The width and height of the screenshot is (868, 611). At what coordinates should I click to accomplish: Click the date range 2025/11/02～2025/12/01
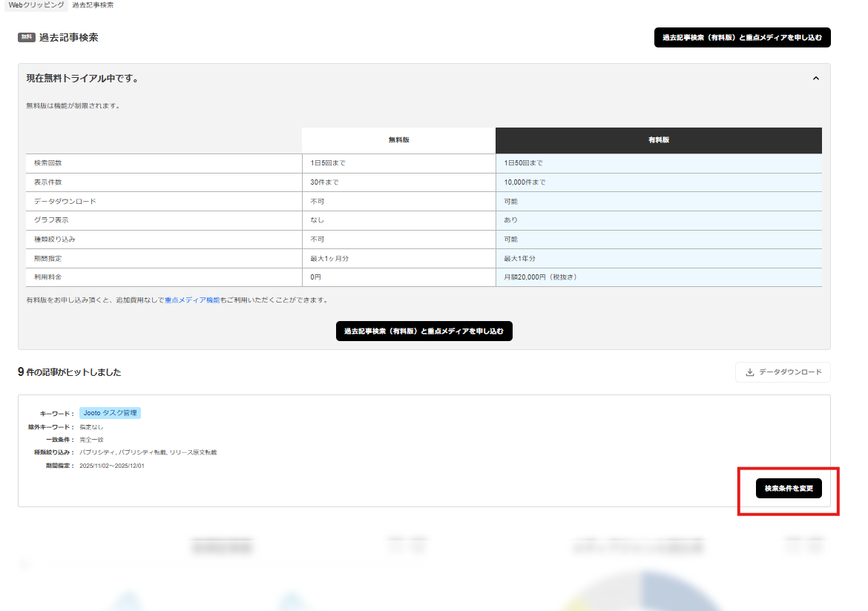click(x=111, y=466)
